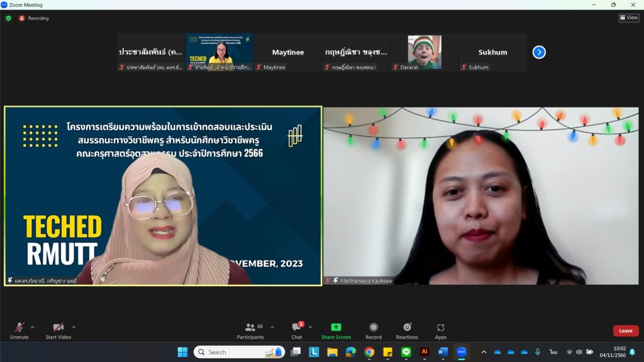The width and height of the screenshot is (644, 362).
Task: Show next participants with blue arrow
Action: 539,52
